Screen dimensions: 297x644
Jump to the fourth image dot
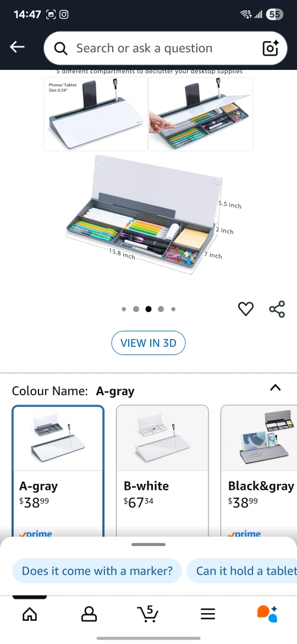coord(161,309)
